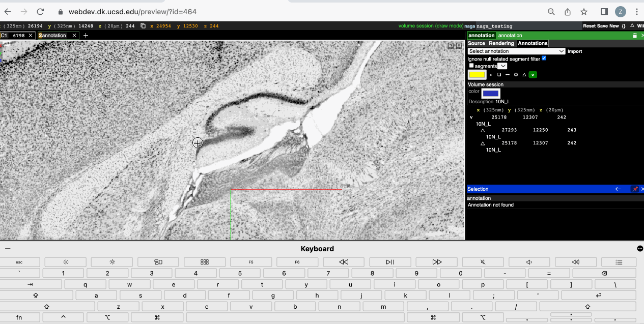This screenshot has height=324, width=644.
Task: Toggle the fn key
Action: pyautogui.click(x=19, y=317)
